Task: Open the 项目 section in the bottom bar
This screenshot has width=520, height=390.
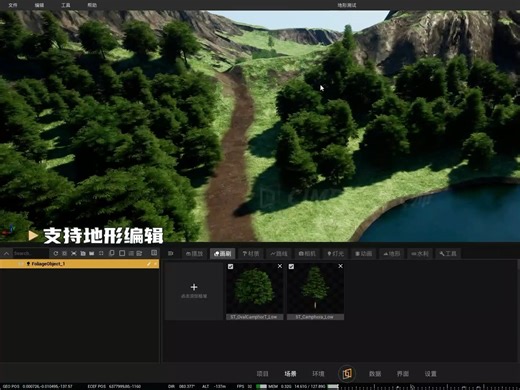Action: (262, 374)
